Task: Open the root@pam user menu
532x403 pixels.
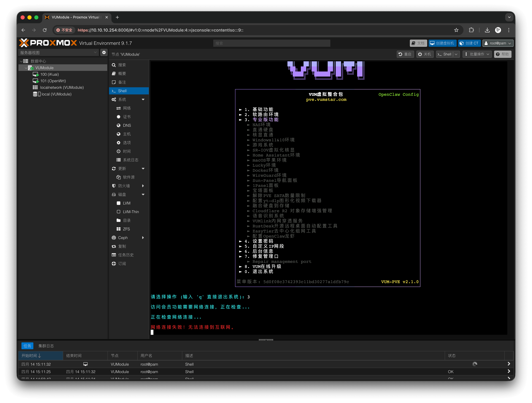Action: 498,43
